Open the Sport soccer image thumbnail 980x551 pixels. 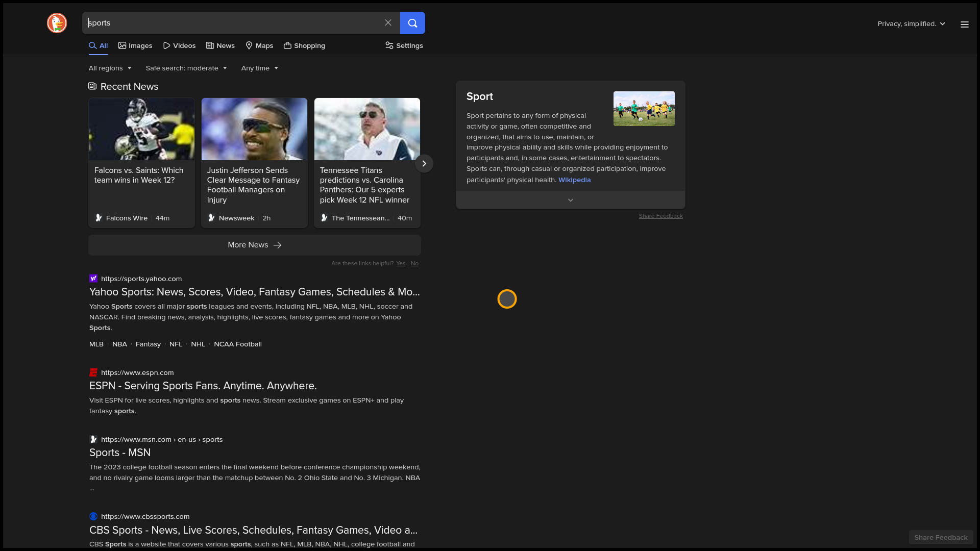[x=644, y=109]
